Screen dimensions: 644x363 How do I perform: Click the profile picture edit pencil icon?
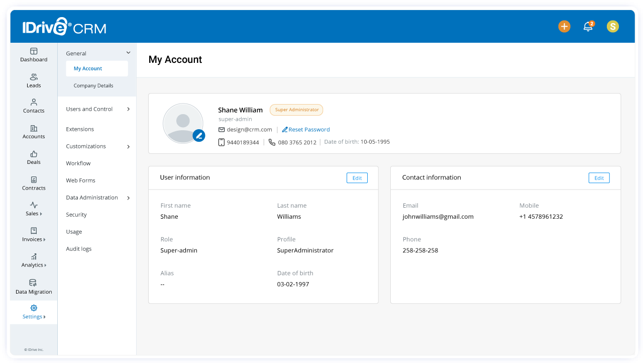(x=199, y=135)
